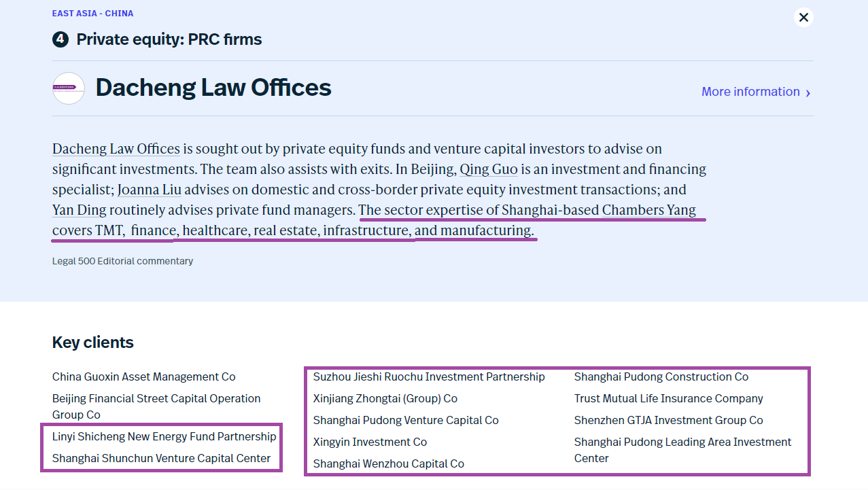The height and width of the screenshot is (490, 868).
Task: Click the chevron next to More information
Action: (808, 93)
